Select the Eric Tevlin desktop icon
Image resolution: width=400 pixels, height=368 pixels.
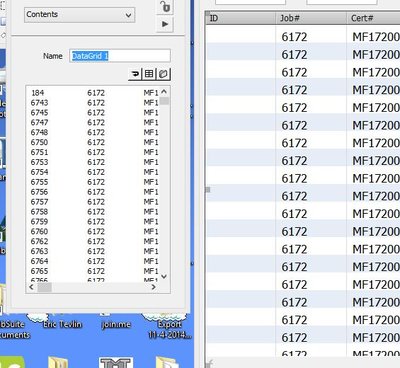[x=62, y=323]
